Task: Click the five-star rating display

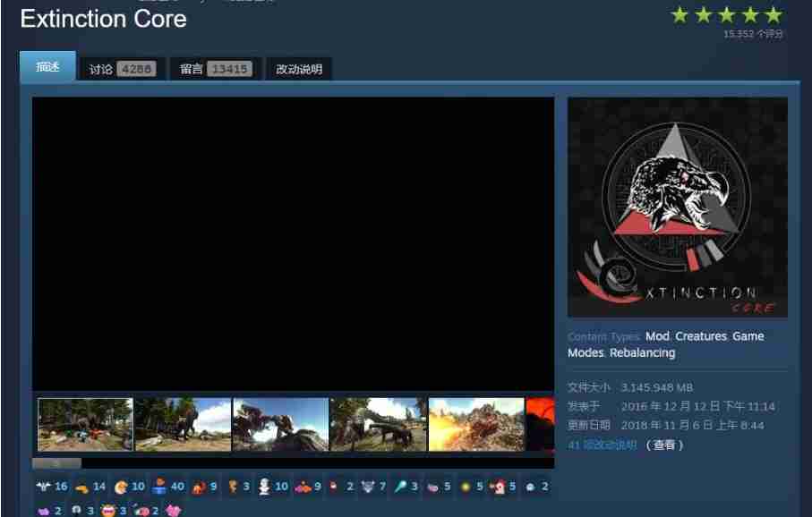Action: click(727, 15)
